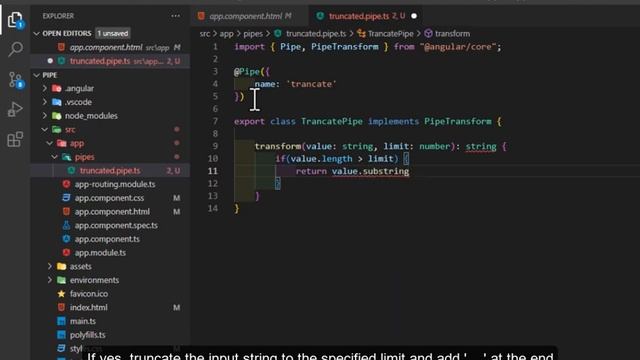Open app.component.css from the file tree

[109, 198]
